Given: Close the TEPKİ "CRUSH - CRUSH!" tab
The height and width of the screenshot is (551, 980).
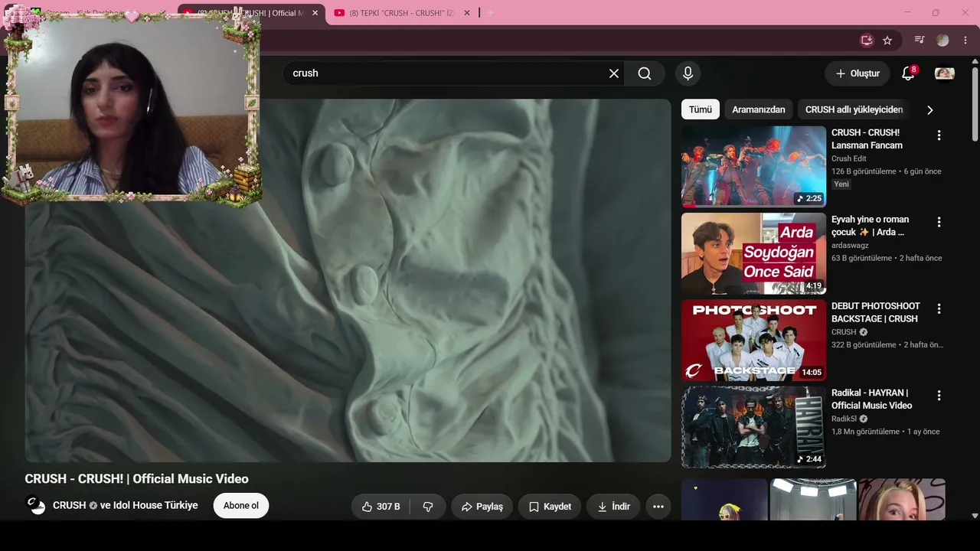Looking at the screenshot, I should (467, 13).
